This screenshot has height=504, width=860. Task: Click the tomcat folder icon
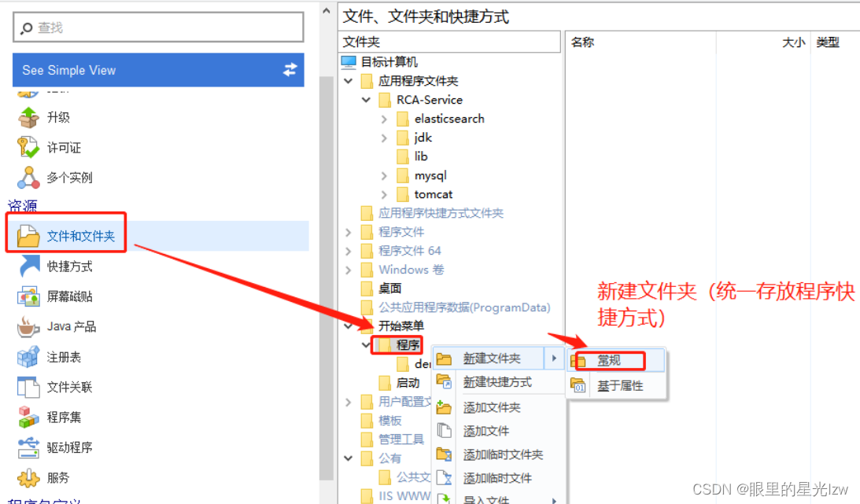point(403,194)
